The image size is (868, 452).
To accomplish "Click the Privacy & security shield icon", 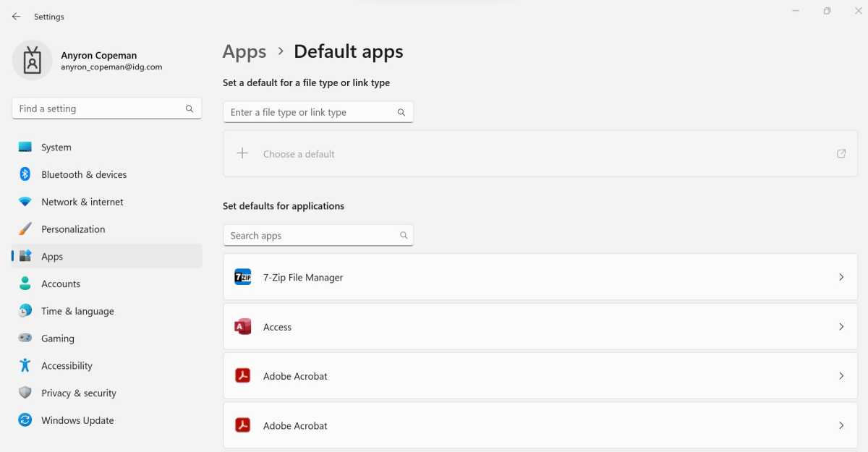I will [25, 393].
